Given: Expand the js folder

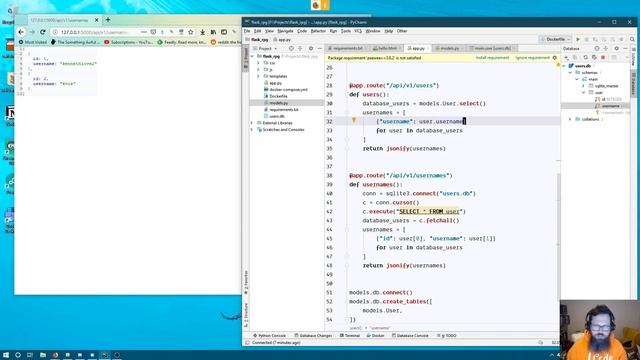Looking at the screenshot, I should pos(258,70).
